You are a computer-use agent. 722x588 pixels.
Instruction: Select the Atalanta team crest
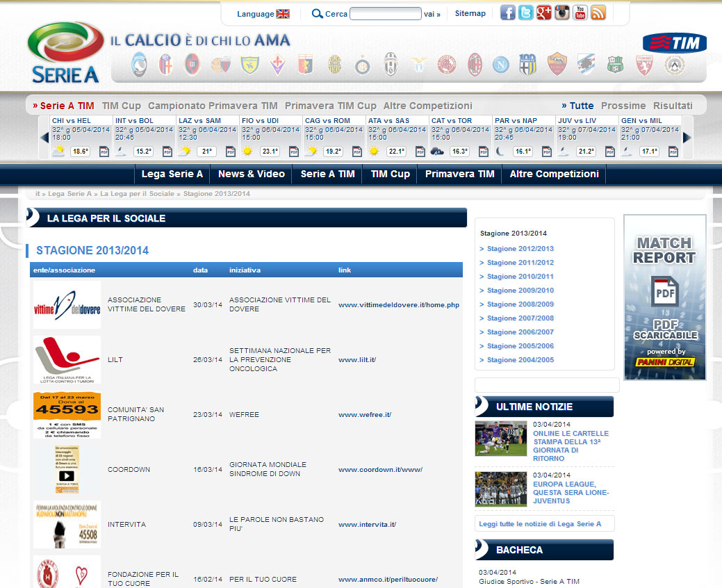(138, 65)
